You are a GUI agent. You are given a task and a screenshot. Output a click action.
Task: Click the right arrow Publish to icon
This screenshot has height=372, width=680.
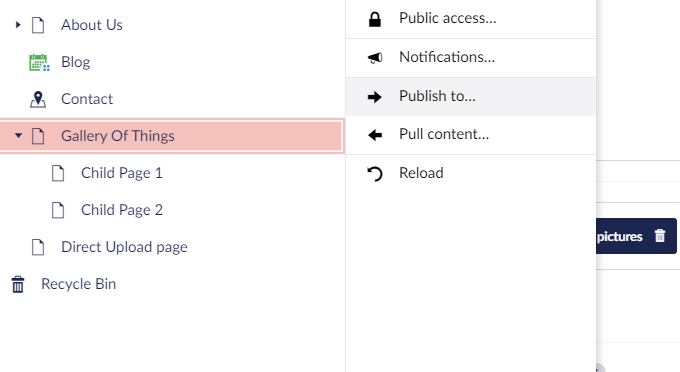click(x=375, y=97)
